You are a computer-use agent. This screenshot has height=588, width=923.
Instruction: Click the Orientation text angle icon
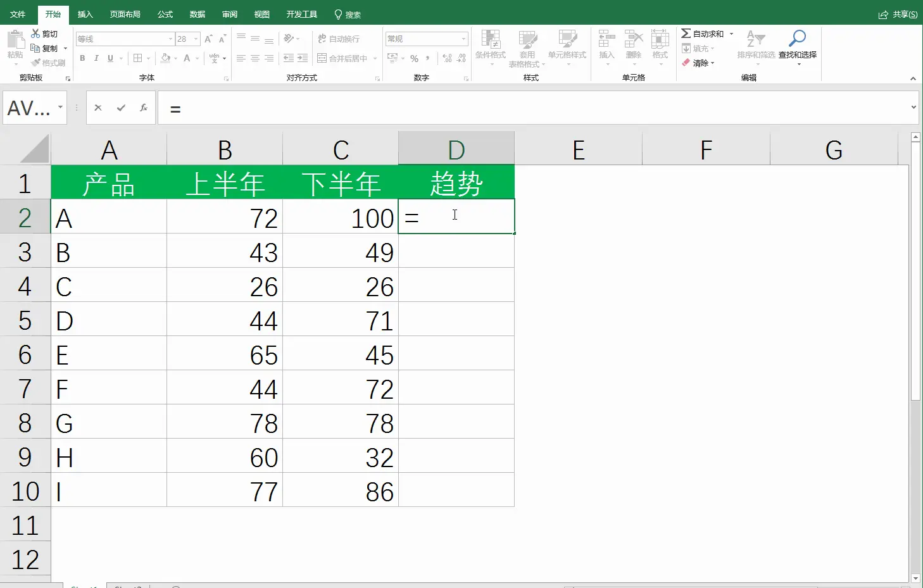[289, 39]
